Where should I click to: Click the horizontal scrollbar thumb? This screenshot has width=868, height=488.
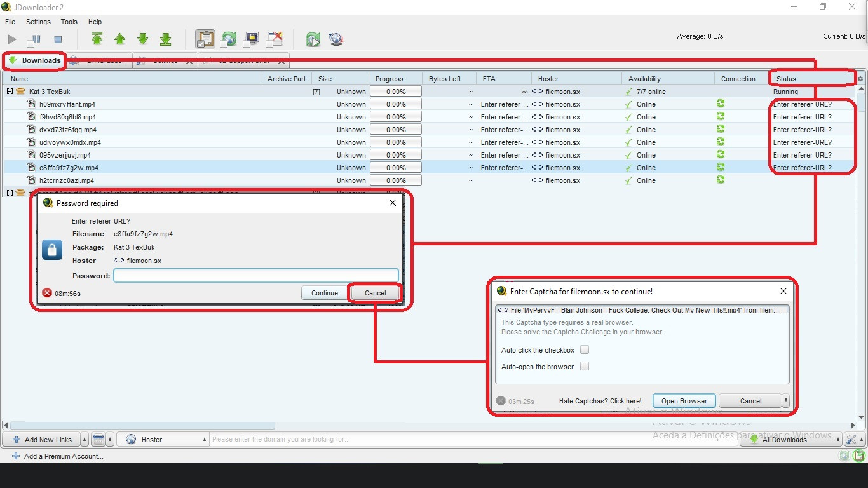(143, 426)
